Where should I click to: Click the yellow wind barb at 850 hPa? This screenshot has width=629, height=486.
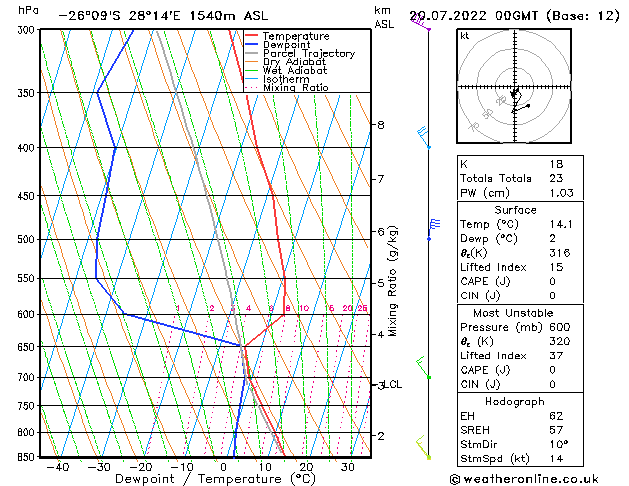[423, 448]
